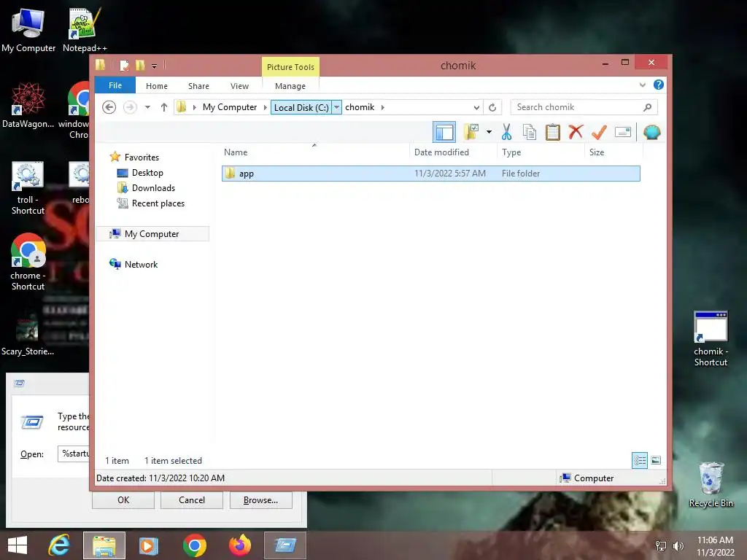Open recent locations dropdown arrow
The image size is (747, 560).
(x=147, y=107)
